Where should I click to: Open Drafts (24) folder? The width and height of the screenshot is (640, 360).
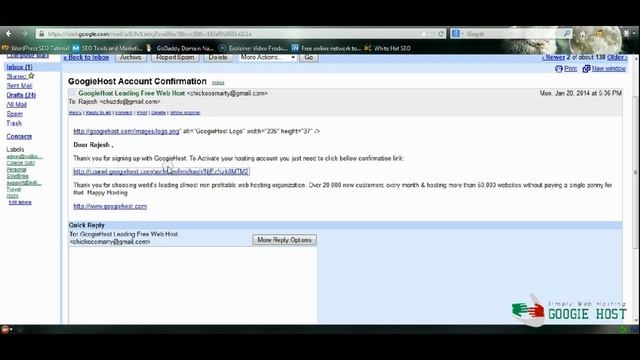tap(21, 95)
